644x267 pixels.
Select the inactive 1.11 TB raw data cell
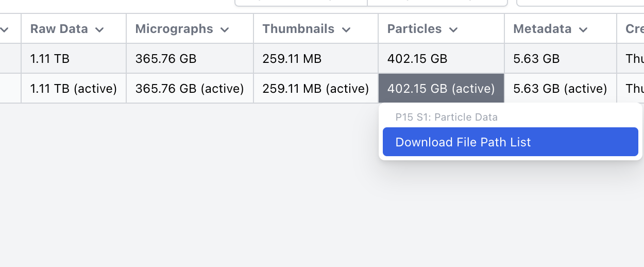50,59
